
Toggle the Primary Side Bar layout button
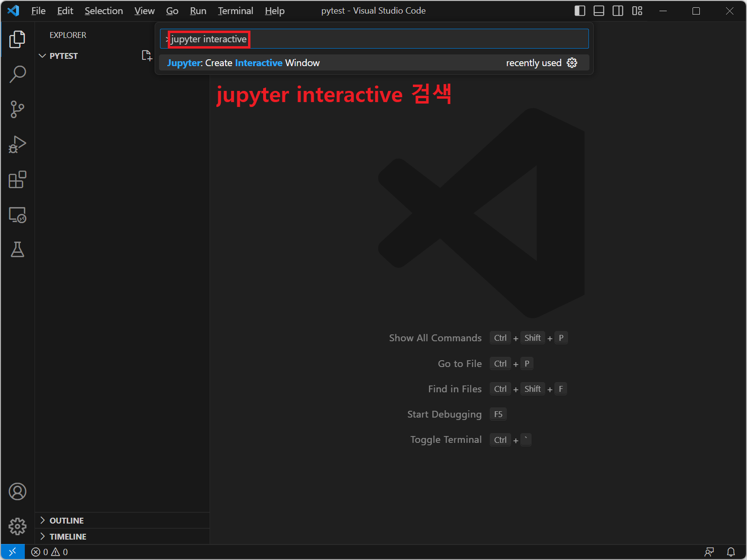[x=580, y=11]
